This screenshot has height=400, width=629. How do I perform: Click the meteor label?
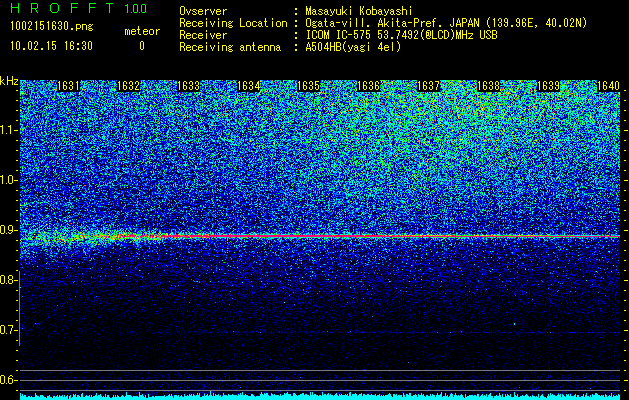142,31
